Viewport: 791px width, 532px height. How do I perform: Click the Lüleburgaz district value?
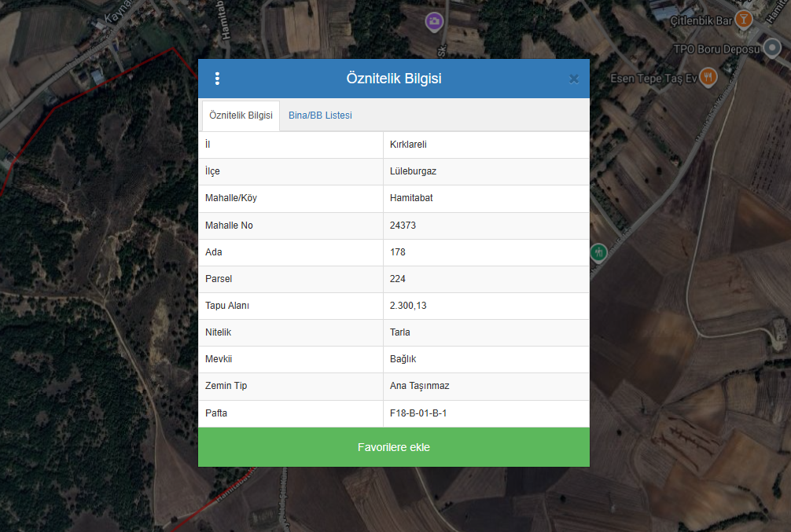click(413, 171)
